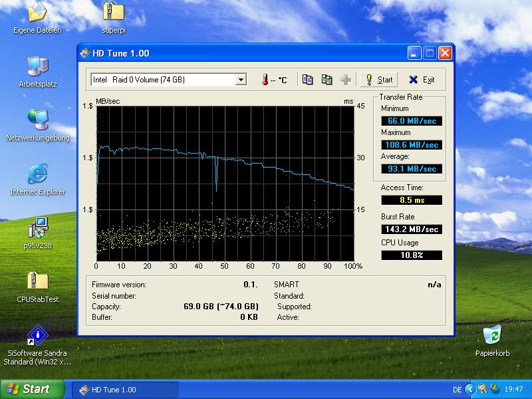This screenshot has width=532, height=399.
Task: Click the Buffer 0 KB value
Action: point(249,317)
